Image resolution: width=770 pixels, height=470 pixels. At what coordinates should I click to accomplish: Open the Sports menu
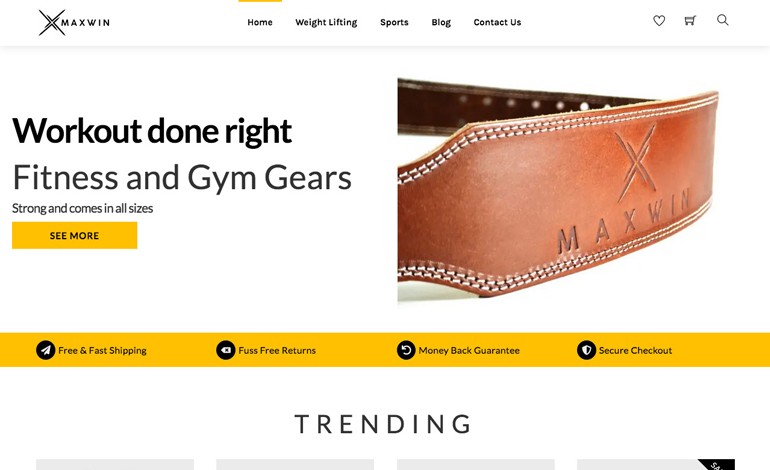pos(394,22)
